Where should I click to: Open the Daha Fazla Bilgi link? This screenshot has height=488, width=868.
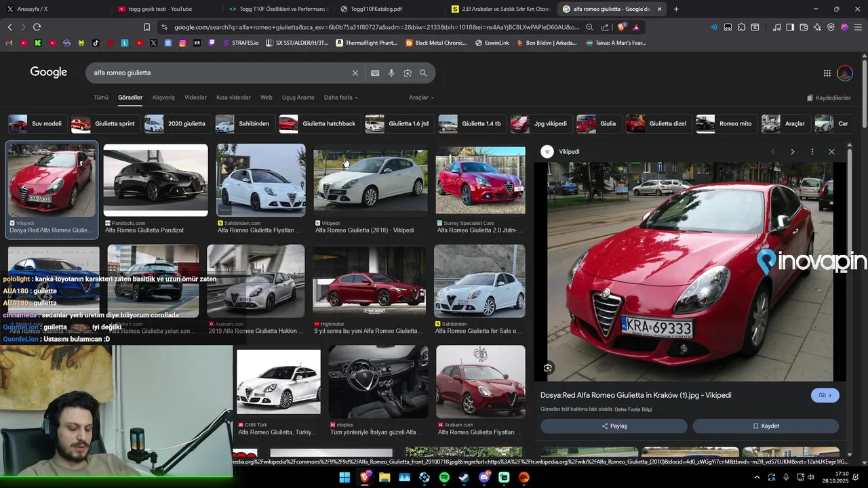click(633, 409)
